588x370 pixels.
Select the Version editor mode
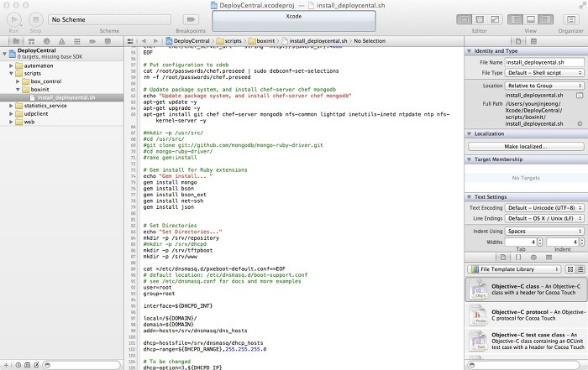tap(495, 19)
